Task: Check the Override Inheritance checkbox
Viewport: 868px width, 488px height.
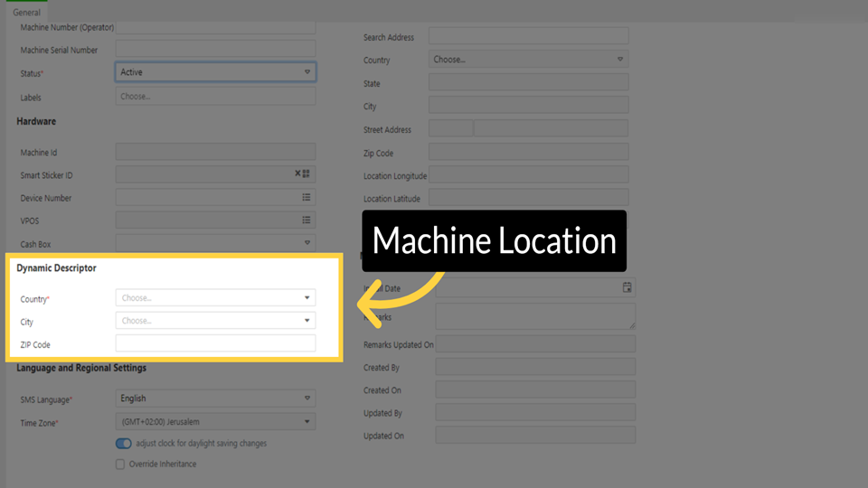Action: pos(120,465)
